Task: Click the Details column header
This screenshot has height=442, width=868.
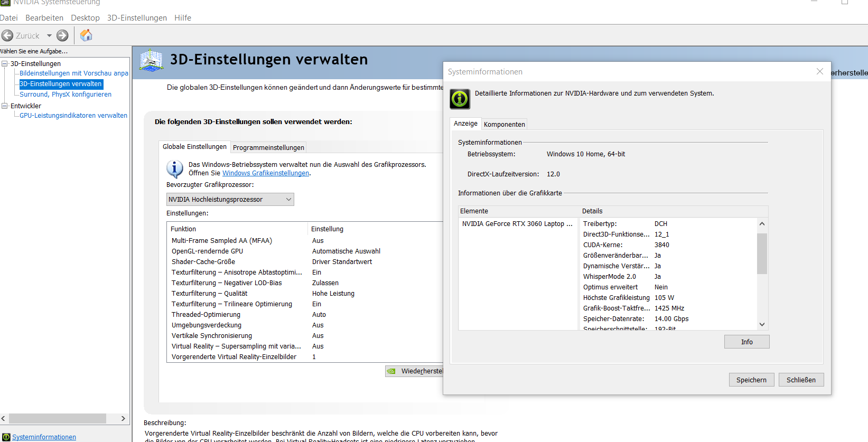Action: (674, 211)
